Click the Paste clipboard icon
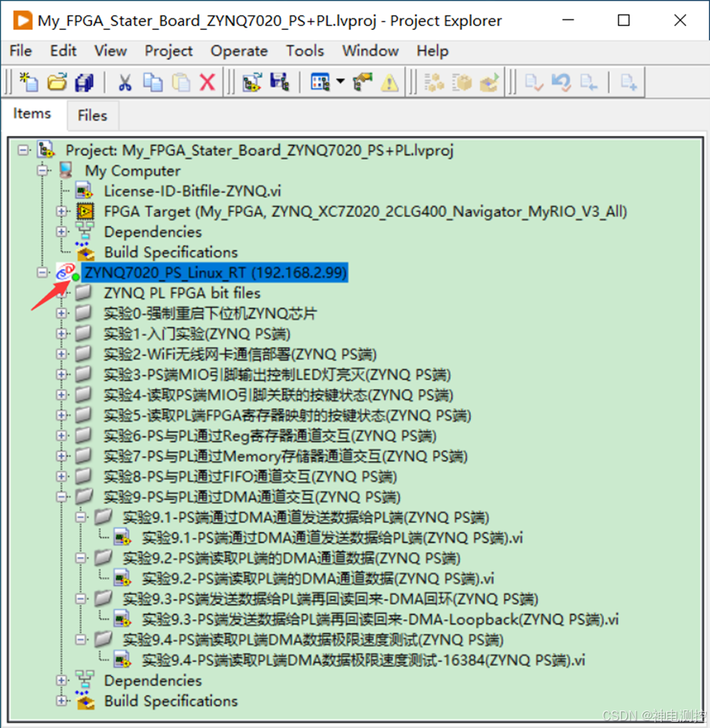The width and height of the screenshot is (710, 728). click(x=180, y=82)
